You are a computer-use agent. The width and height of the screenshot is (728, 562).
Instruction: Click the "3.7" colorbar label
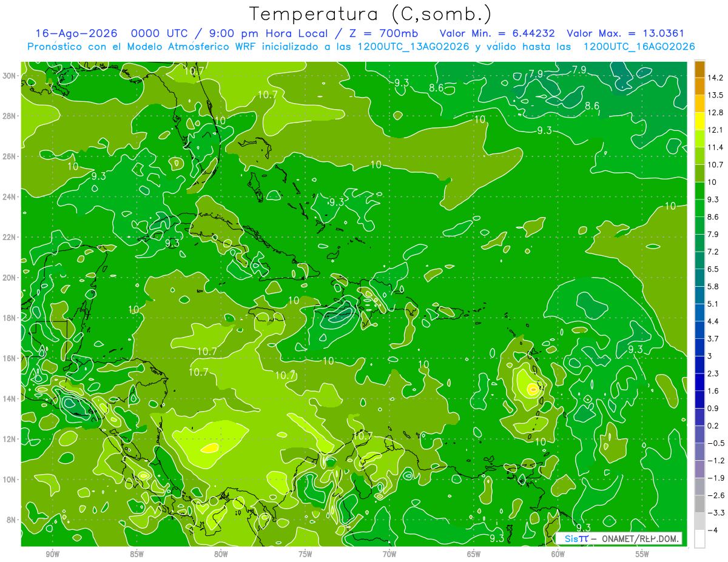[x=713, y=338]
